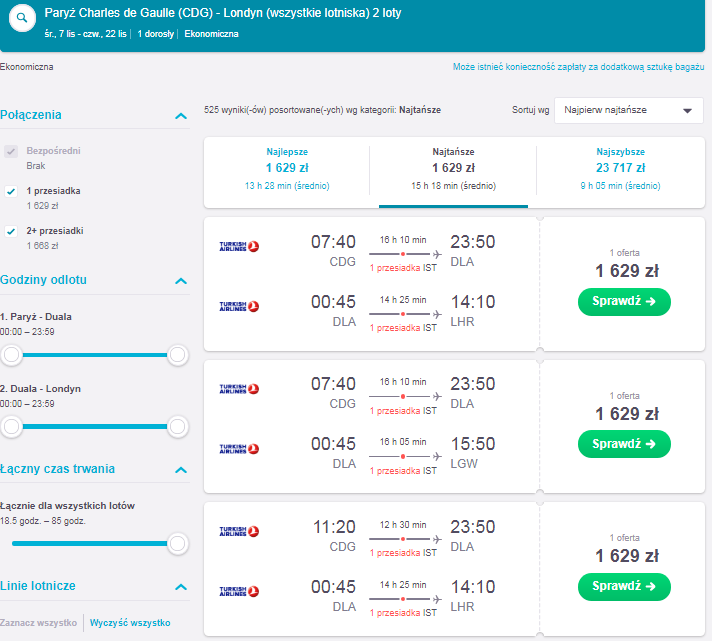
Task: Click Sprawdź for the first flight offer
Action: (624, 301)
